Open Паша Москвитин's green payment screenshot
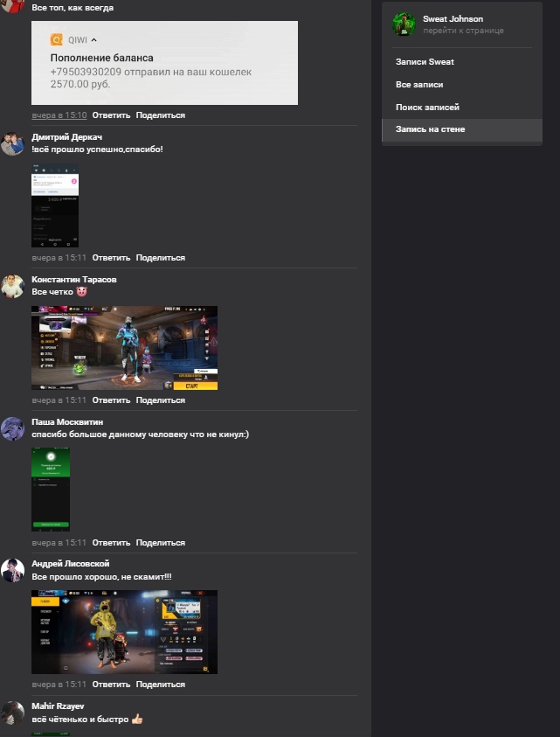 pyautogui.click(x=50, y=489)
